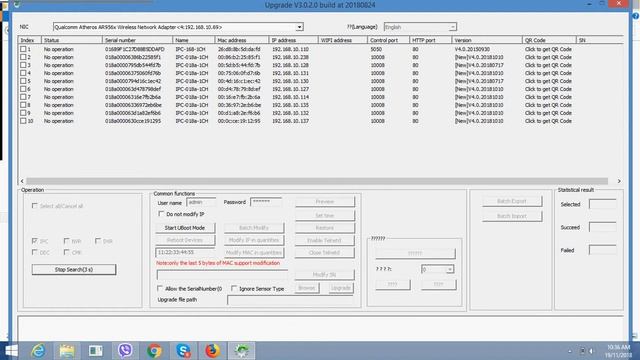Launch Firefox from the taskbar
The width and height of the screenshot is (640, 360).
point(212,351)
